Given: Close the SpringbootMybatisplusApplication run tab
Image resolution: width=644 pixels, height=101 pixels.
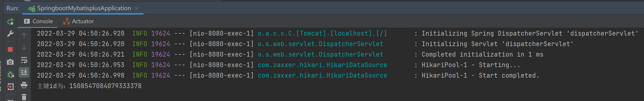Looking at the screenshot, I should tap(136, 8).
